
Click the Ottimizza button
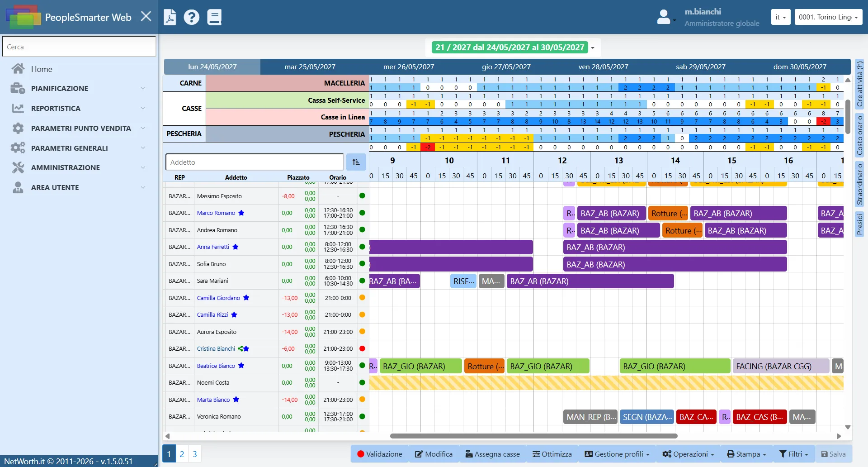click(552, 454)
